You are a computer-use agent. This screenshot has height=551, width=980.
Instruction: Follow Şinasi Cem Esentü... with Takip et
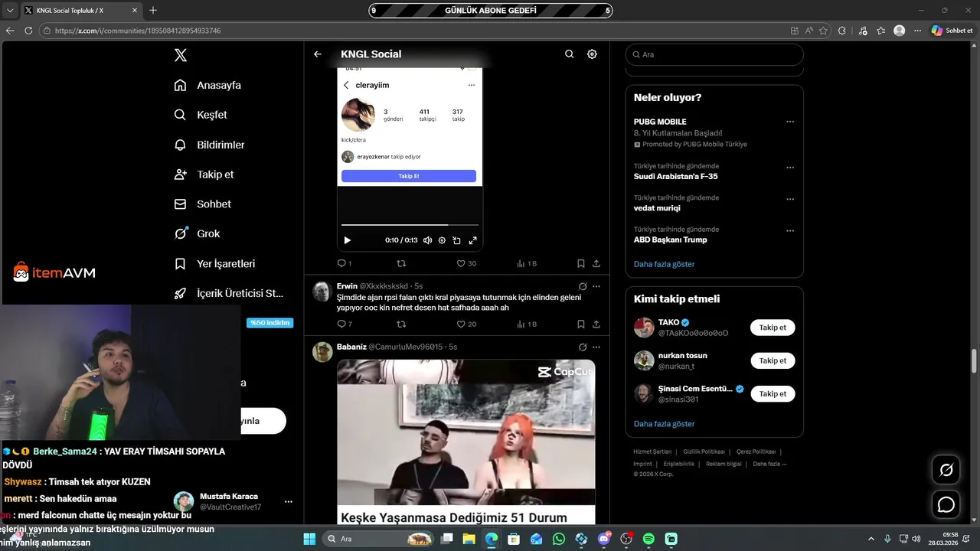click(773, 393)
